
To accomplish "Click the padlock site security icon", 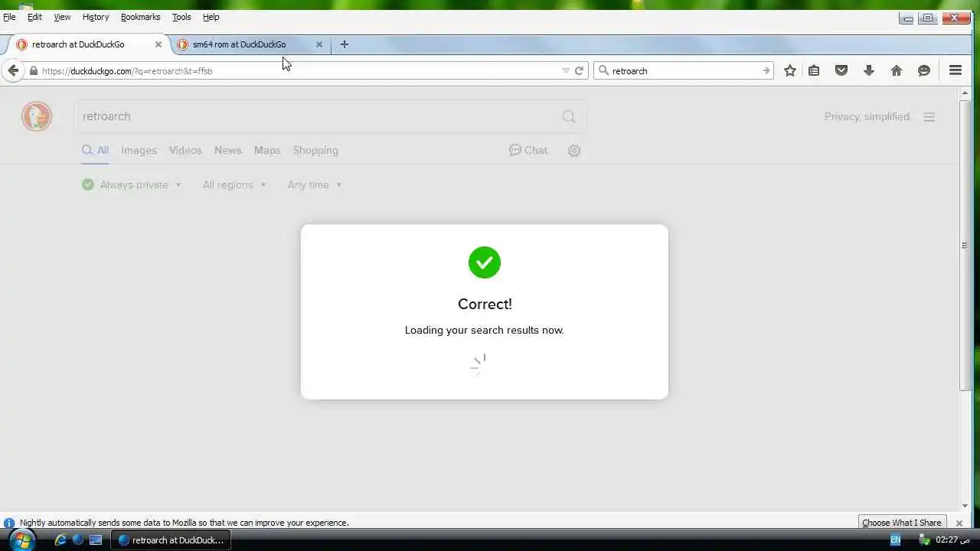I will tap(33, 70).
